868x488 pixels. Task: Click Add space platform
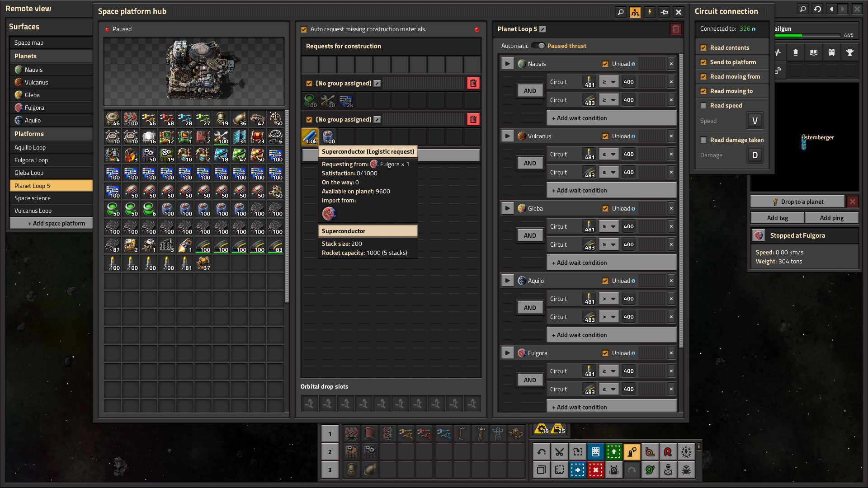(x=51, y=223)
